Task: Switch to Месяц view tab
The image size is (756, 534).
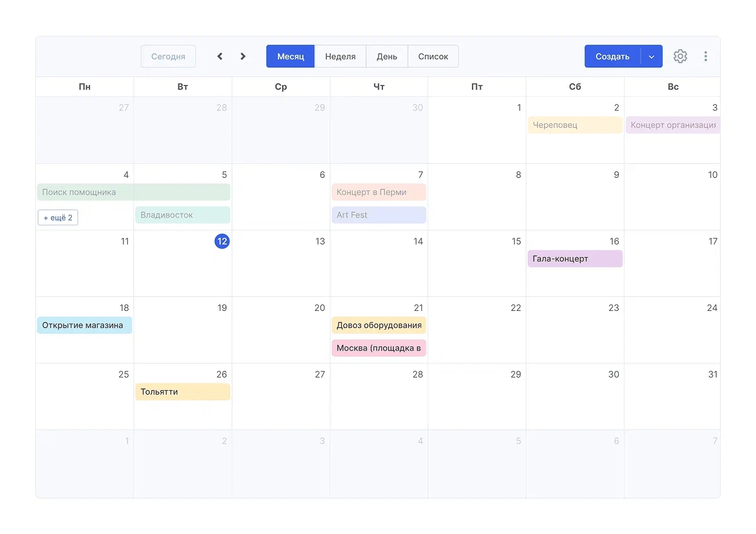Action: point(290,56)
